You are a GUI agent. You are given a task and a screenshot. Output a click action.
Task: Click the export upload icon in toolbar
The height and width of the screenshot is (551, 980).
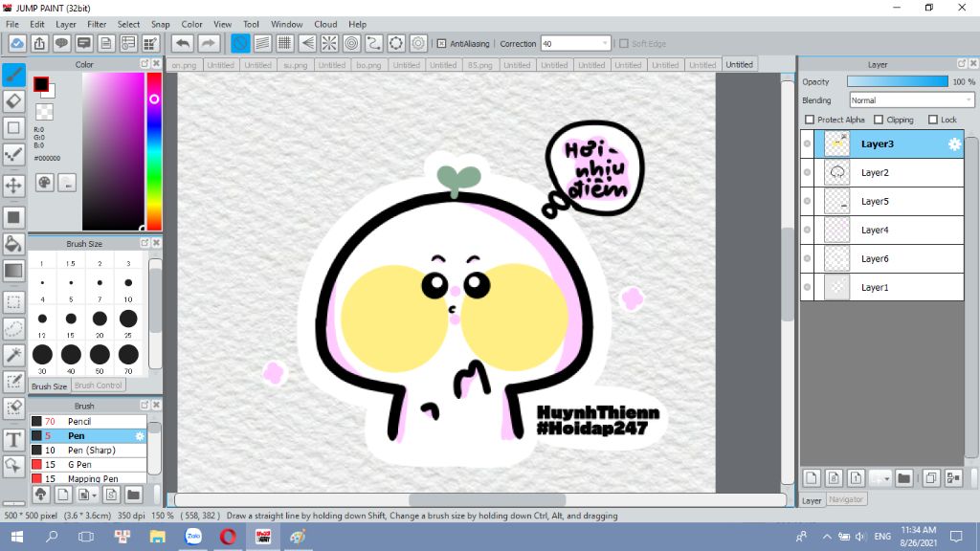(x=39, y=43)
